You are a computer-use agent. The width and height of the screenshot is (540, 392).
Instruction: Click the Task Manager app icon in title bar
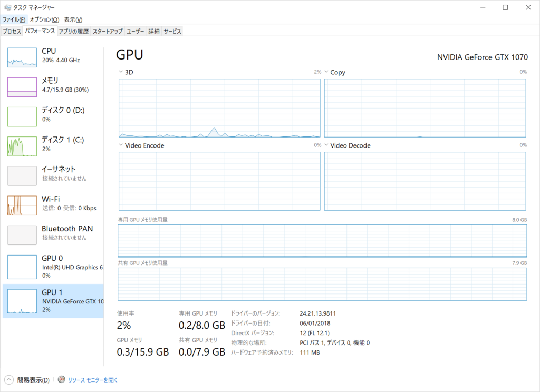coord(7,7)
